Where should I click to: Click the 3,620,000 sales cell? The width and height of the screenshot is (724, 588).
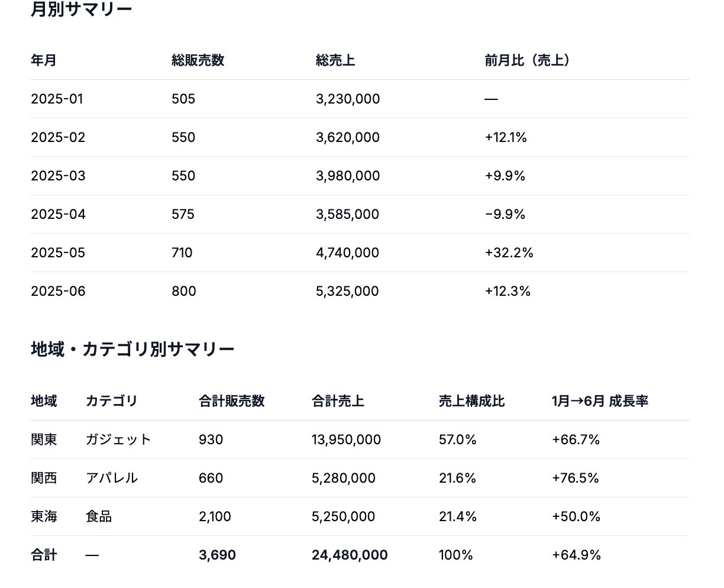(x=348, y=137)
